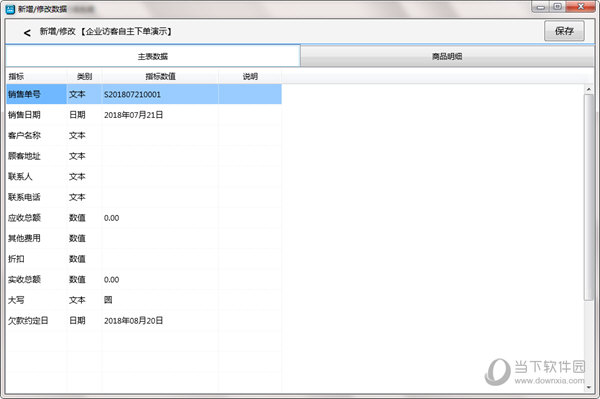This screenshot has width=600, height=399.
Task: Select the 顾客地址 row label
Action: point(24,156)
